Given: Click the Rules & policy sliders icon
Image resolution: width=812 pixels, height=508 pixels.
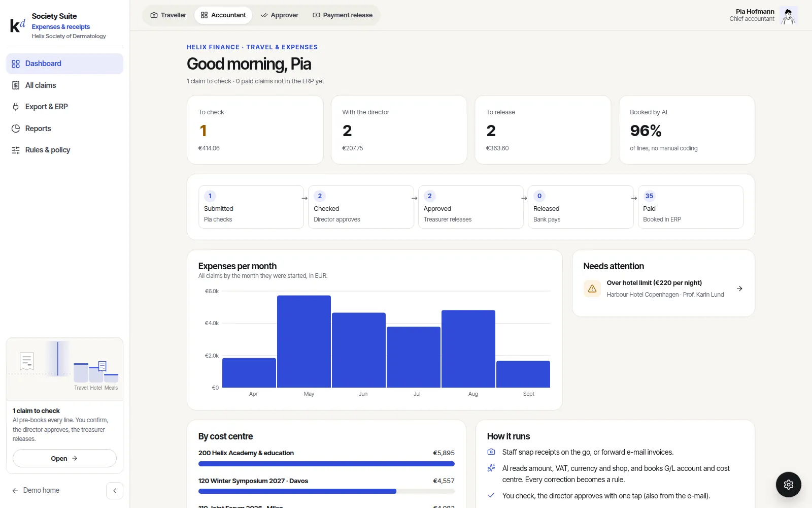Looking at the screenshot, I should (16, 150).
